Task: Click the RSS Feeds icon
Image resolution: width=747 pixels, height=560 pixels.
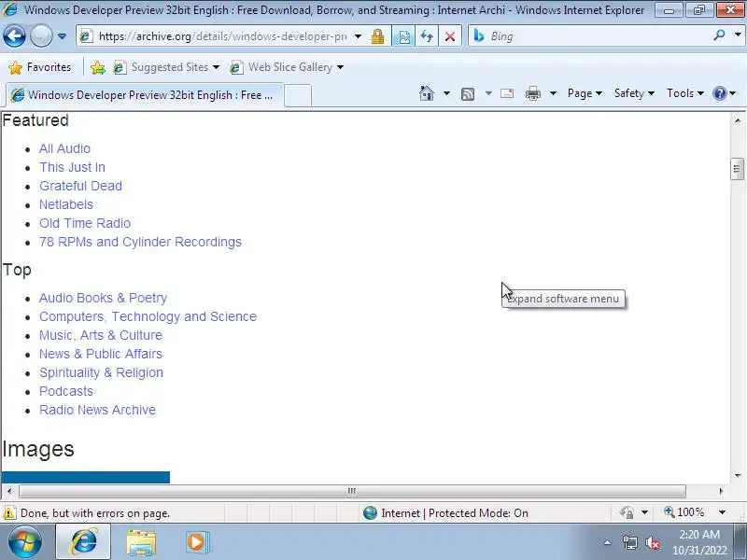Action: pos(468,94)
